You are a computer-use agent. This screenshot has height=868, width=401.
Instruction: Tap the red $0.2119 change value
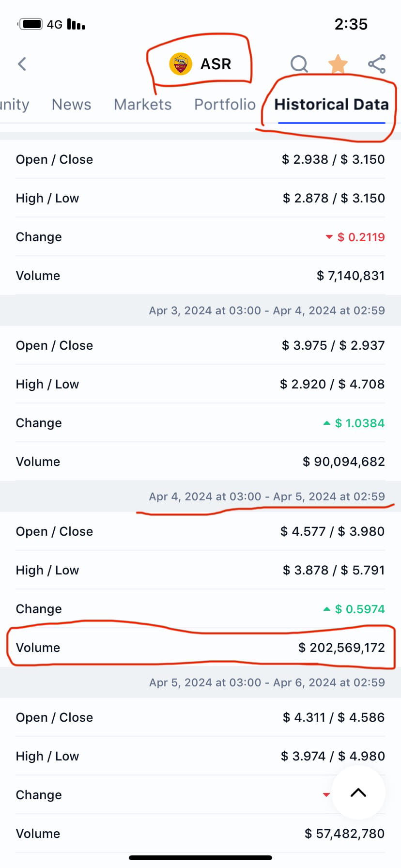361,237
